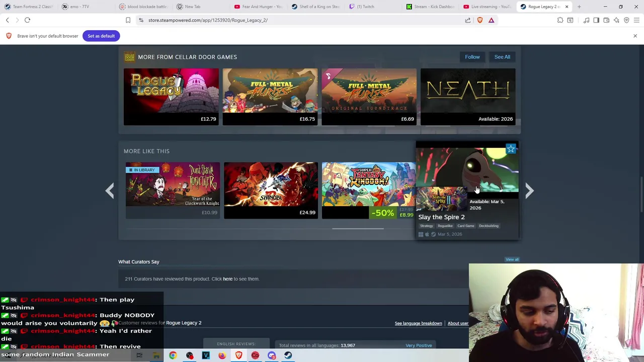This screenshot has height=362, width=644.
Task: Open the Extensions puzzle icon
Action: point(560,20)
